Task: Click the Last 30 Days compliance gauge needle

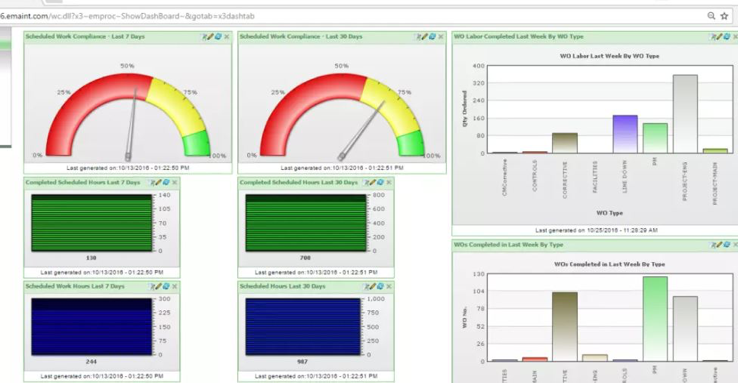Action: (x=361, y=131)
